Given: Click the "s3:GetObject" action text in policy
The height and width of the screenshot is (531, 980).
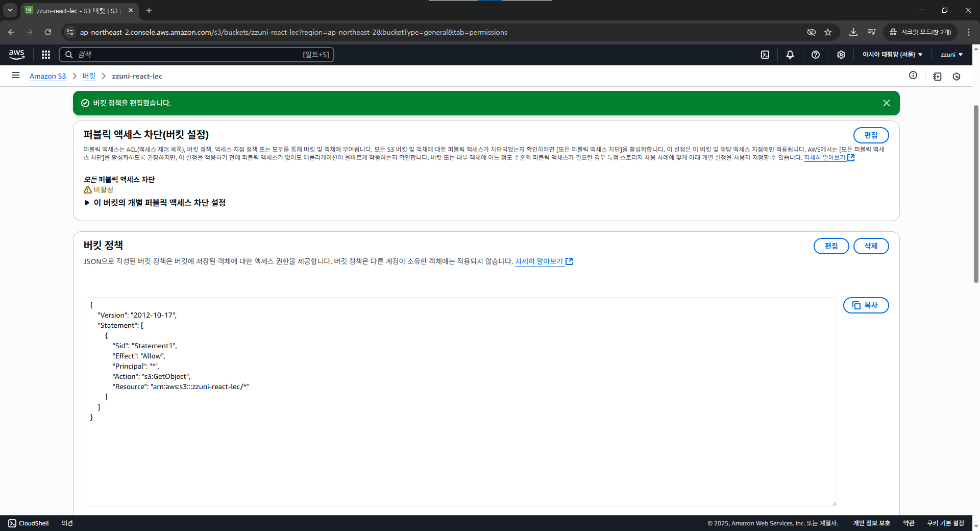Looking at the screenshot, I should (x=166, y=376).
